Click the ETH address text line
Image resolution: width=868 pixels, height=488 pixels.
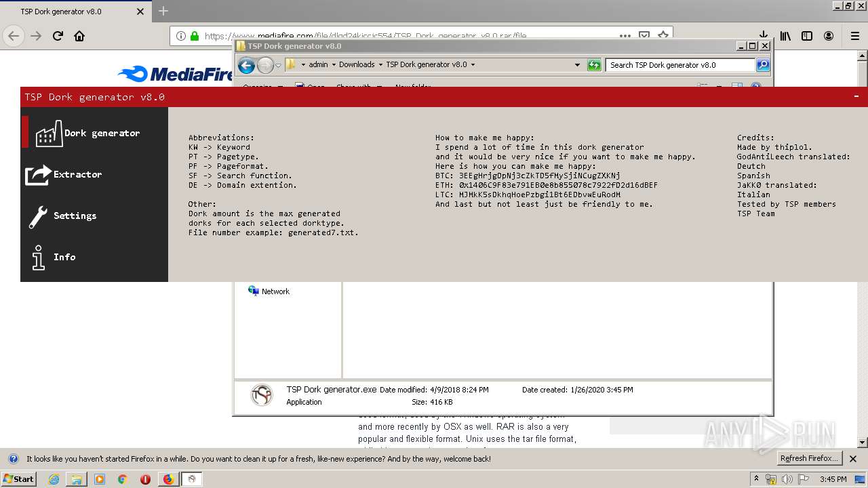pos(547,185)
